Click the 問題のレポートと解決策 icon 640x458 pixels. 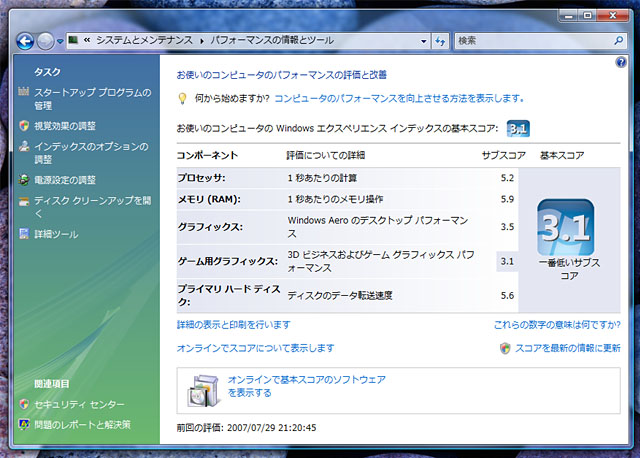click(24, 425)
